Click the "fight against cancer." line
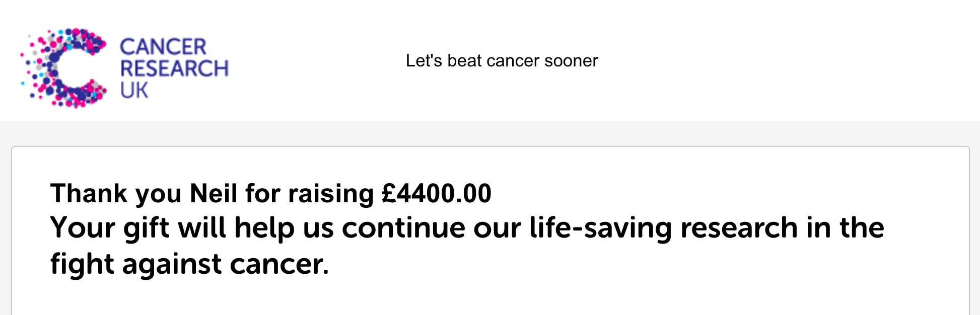Screen dimensions: 980x315 click(189, 264)
